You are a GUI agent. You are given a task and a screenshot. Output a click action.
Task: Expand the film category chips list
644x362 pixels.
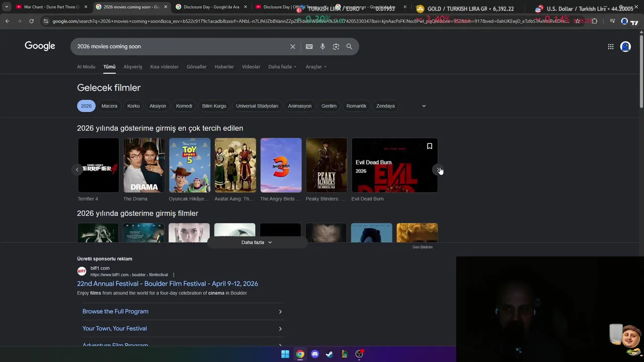[424, 106]
